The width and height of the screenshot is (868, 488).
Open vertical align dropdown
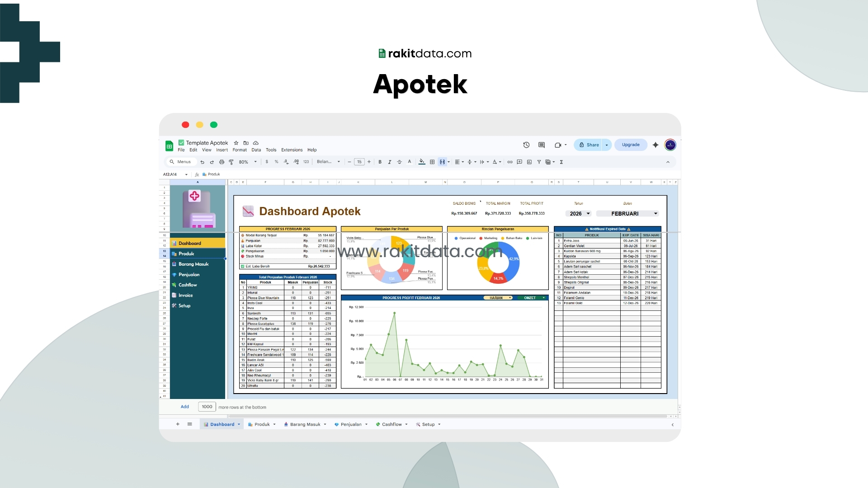click(x=472, y=162)
